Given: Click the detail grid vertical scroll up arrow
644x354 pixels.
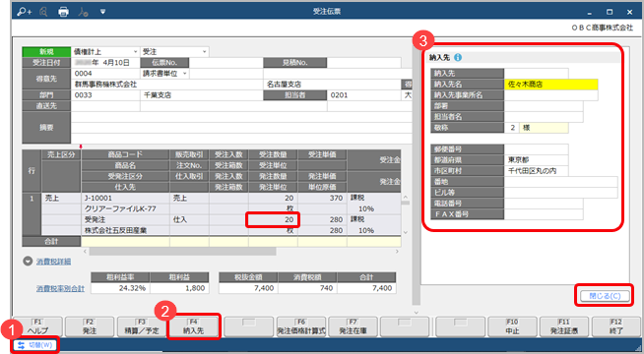Looking at the screenshot, I should (406, 198).
